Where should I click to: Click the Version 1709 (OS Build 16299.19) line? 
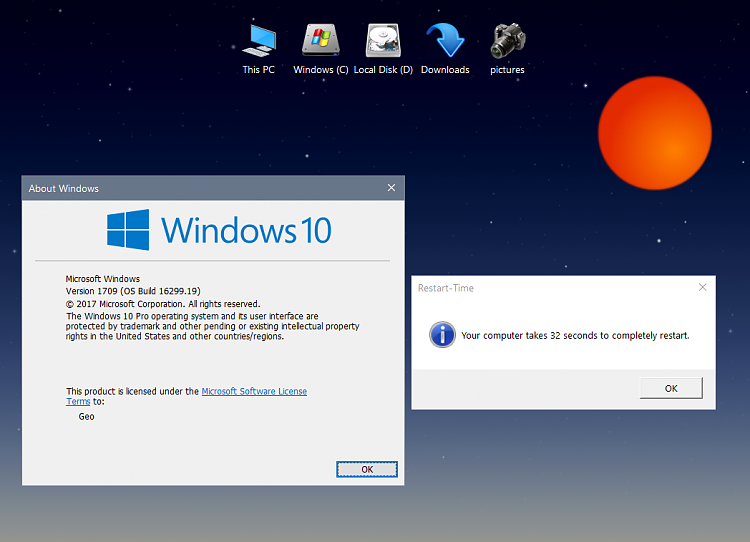(133, 291)
